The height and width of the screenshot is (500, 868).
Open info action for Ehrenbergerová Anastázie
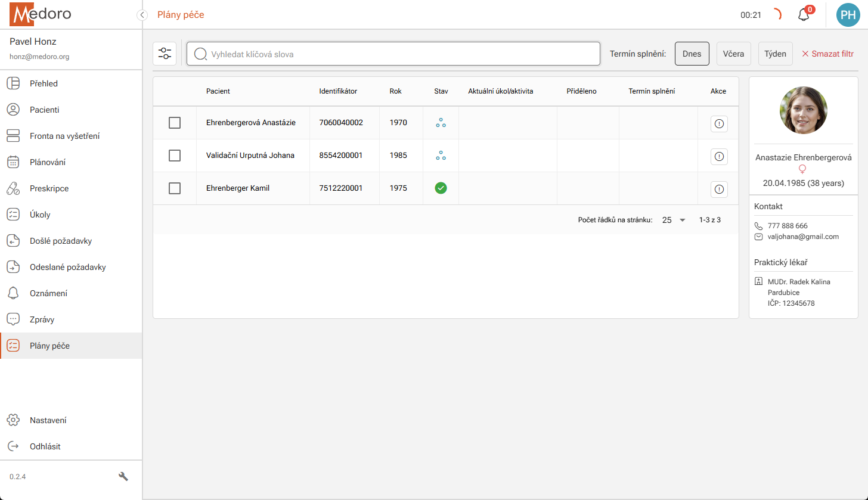[719, 124]
